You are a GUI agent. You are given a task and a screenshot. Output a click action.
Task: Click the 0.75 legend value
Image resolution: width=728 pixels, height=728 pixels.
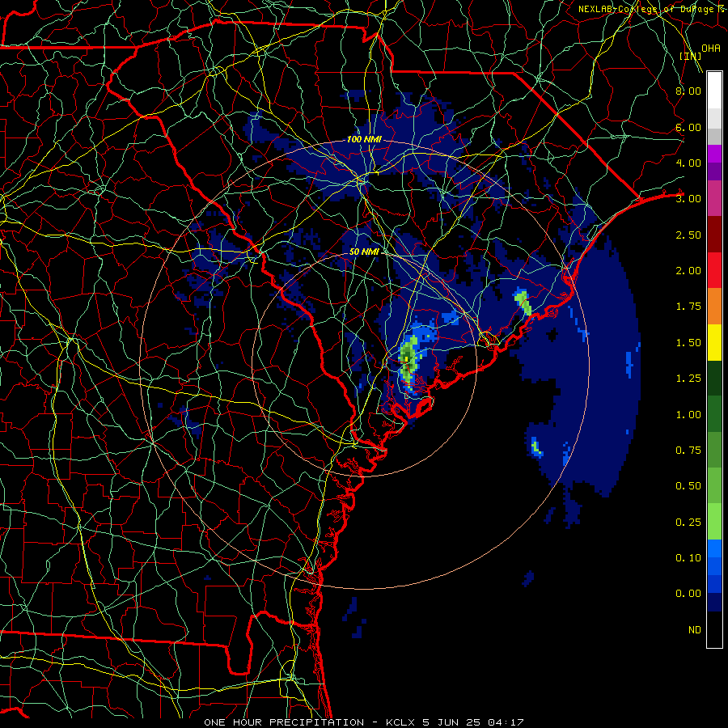[x=688, y=451]
